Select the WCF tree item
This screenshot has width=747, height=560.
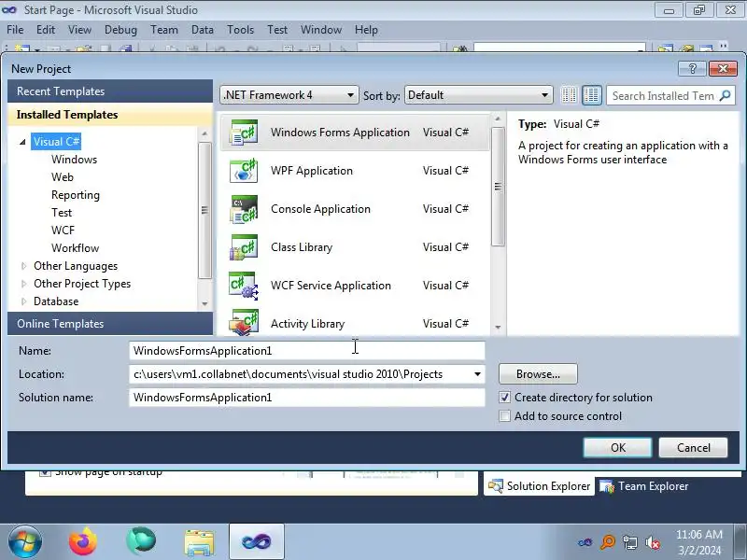[x=63, y=230]
